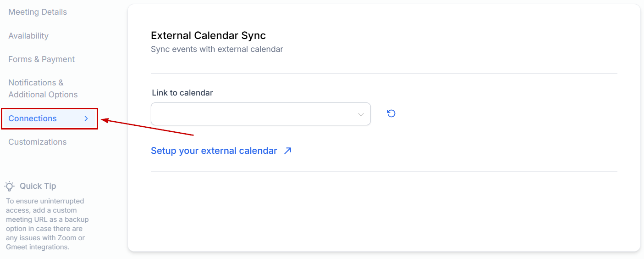The image size is (644, 259).
Task: Click the chevron arrow on Connections item
Action: 86,118
